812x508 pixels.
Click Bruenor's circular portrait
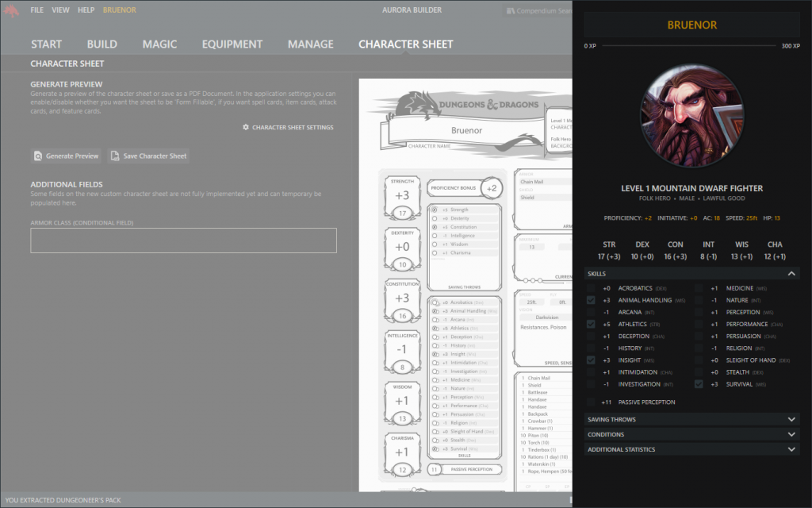pyautogui.click(x=691, y=116)
